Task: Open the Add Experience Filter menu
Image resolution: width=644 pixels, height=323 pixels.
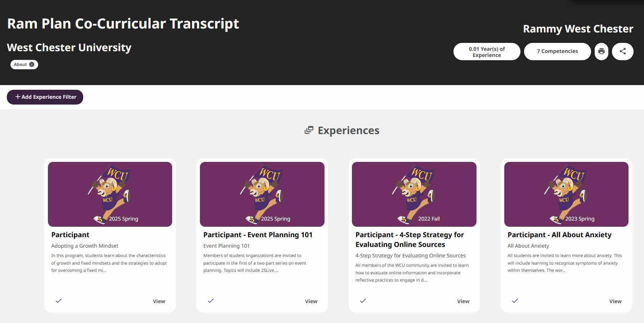Action: pyautogui.click(x=45, y=97)
